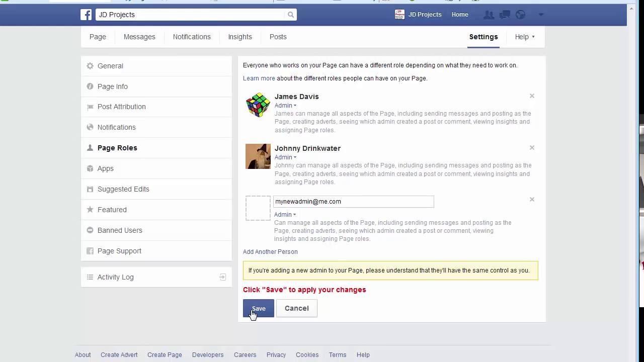Open the Admin role dropdown for Johnny Drinkwater
This screenshot has width=644, height=362.
pyautogui.click(x=285, y=157)
